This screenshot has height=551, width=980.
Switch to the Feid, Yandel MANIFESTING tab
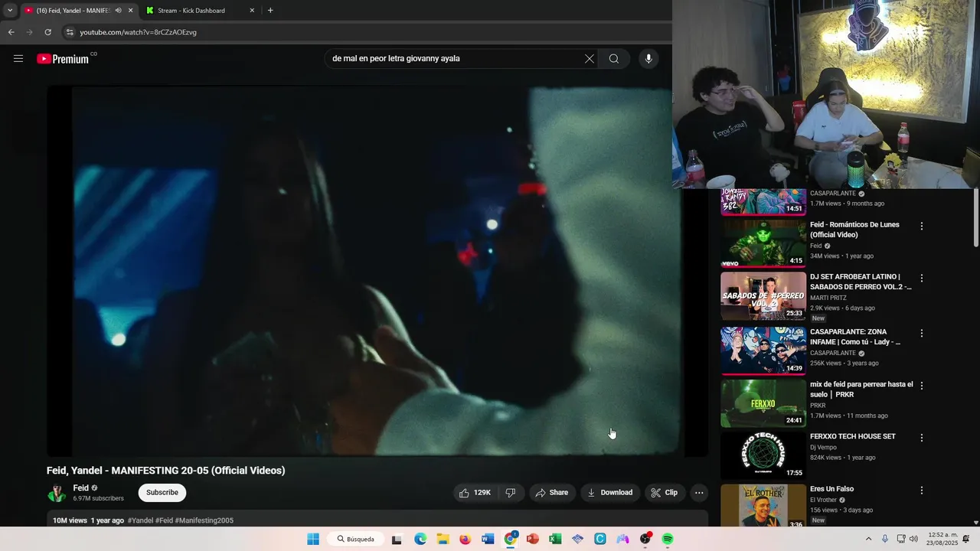pyautogui.click(x=78, y=10)
